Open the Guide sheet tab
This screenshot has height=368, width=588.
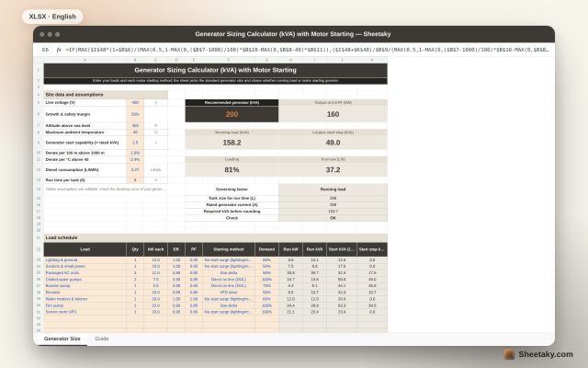tap(102, 339)
